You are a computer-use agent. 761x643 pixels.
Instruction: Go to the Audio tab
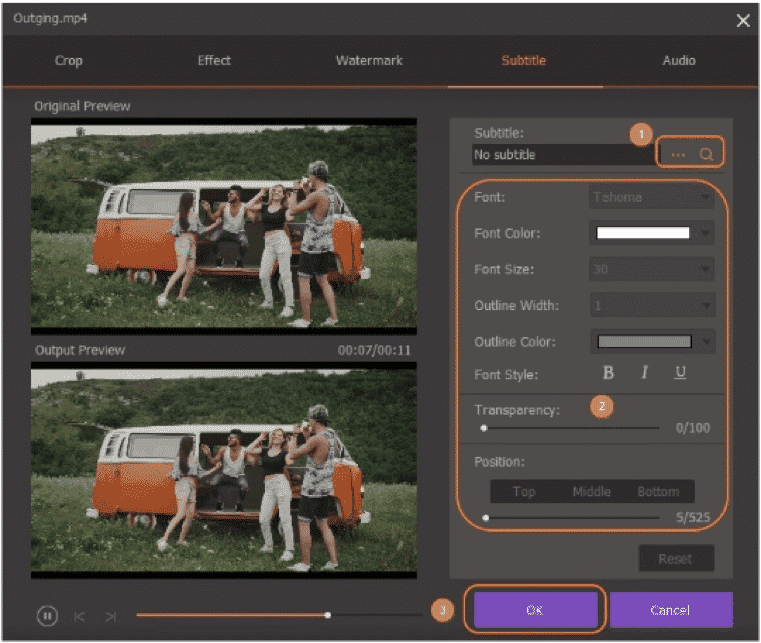coord(679,61)
